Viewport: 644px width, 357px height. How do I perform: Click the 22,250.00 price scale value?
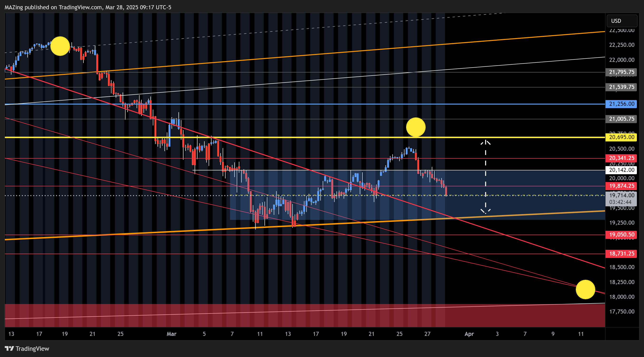622,45
